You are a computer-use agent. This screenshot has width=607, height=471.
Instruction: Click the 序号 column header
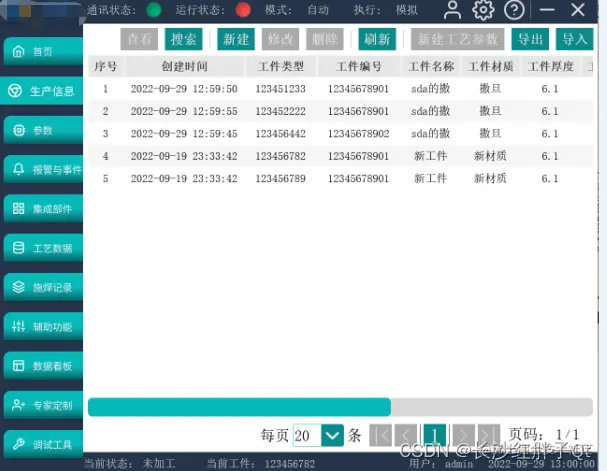(105, 66)
